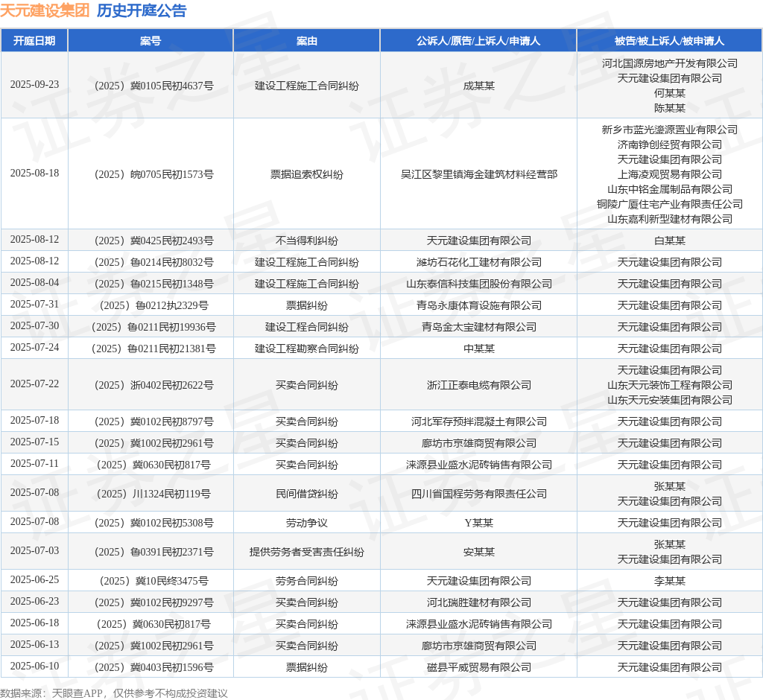763x700 pixels.
Task: Select case number 鲁0391民初2371号
Action: point(153,552)
